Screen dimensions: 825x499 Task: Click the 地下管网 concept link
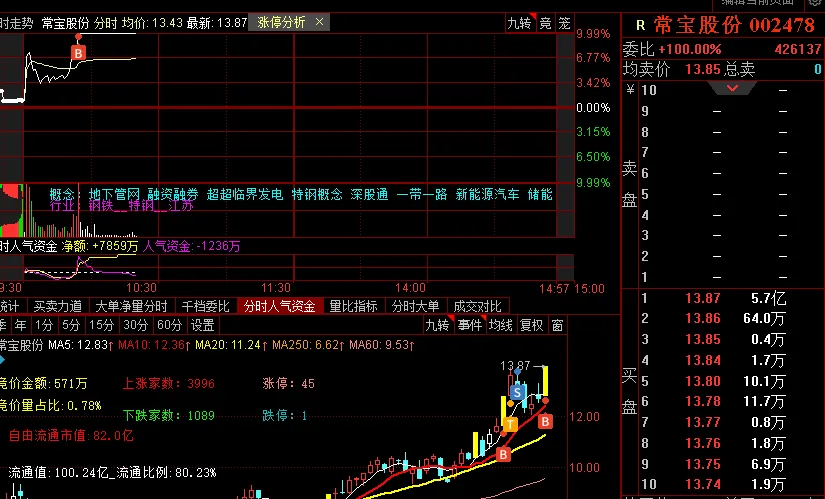[114, 194]
